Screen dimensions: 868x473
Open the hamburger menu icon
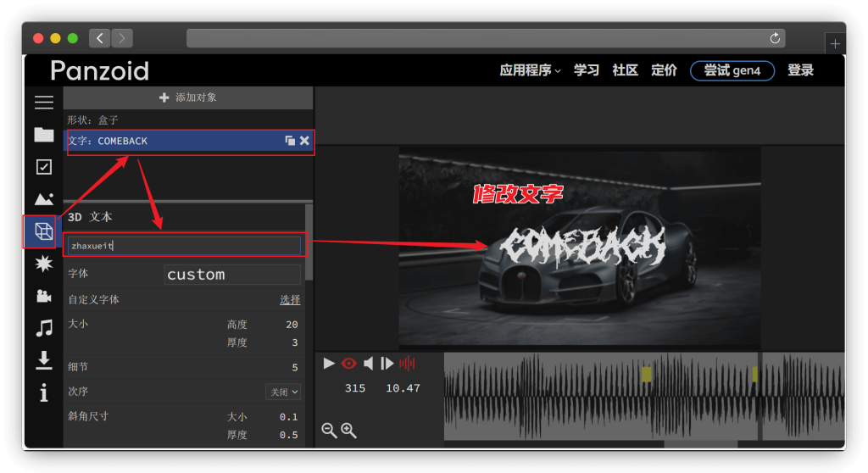43,103
